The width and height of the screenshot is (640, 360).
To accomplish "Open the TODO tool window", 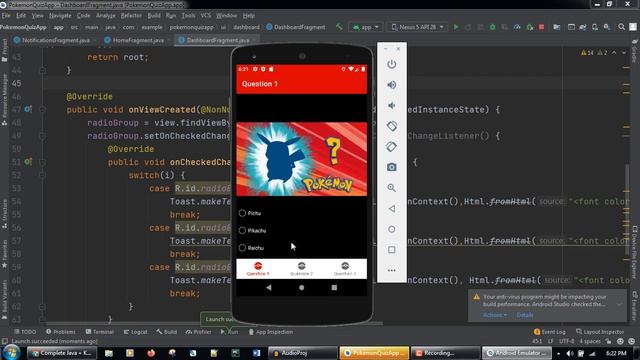I will point(25,332).
